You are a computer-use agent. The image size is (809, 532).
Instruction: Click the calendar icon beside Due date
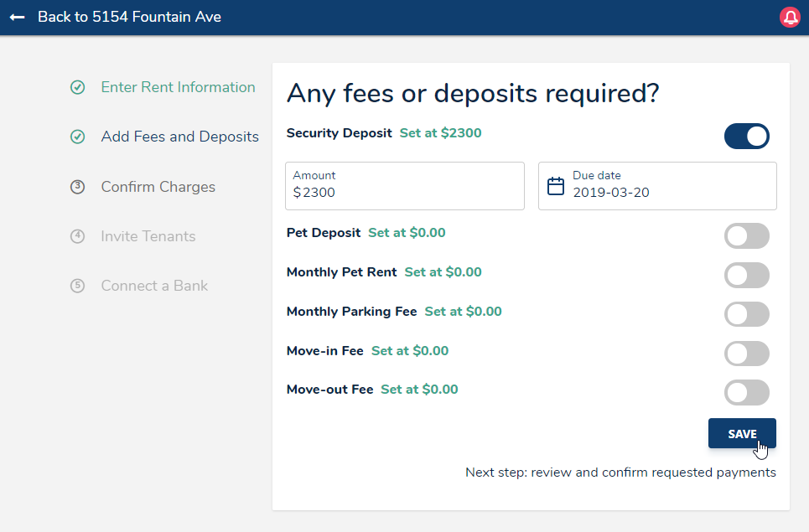[x=556, y=186]
